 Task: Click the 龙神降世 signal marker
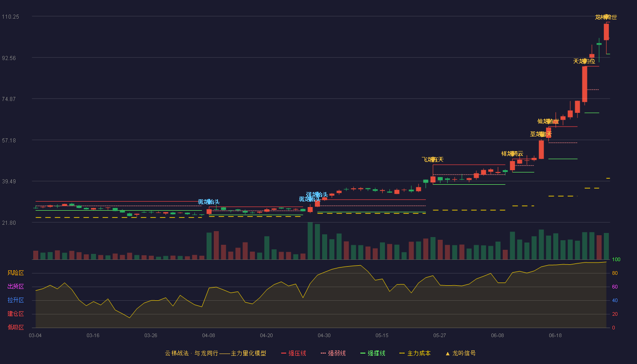606,17
